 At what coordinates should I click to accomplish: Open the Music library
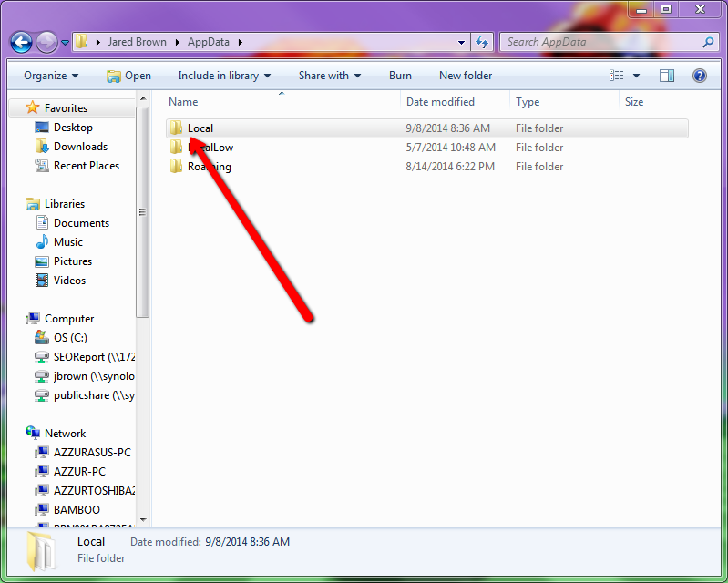pyautogui.click(x=67, y=241)
